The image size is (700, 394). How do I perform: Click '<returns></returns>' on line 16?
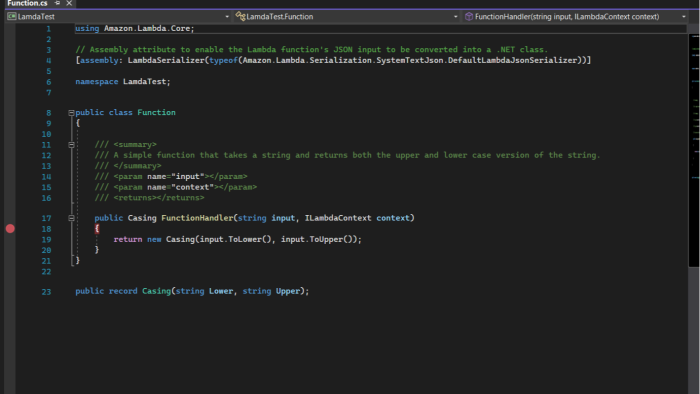pos(159,198)
